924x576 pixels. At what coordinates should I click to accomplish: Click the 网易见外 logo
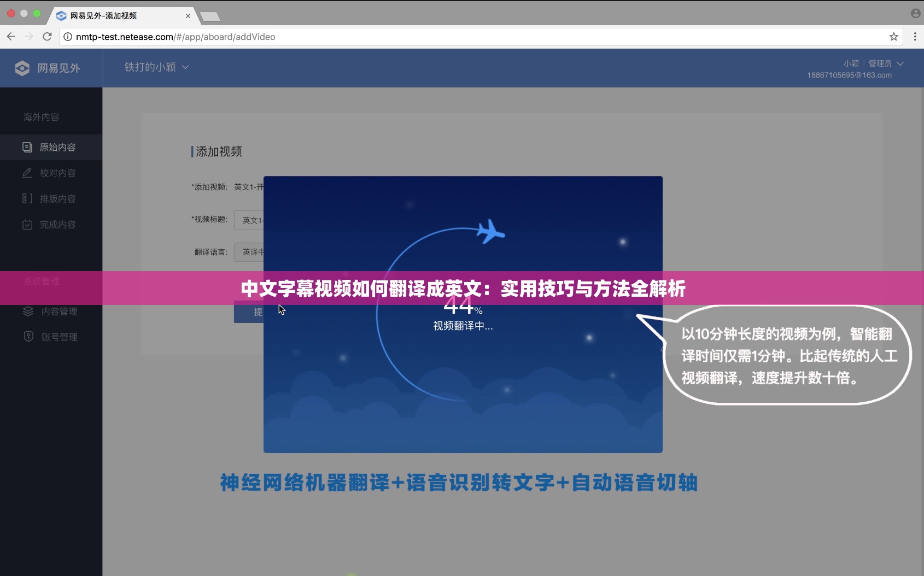pyautogui.click(x=50, y=68)
